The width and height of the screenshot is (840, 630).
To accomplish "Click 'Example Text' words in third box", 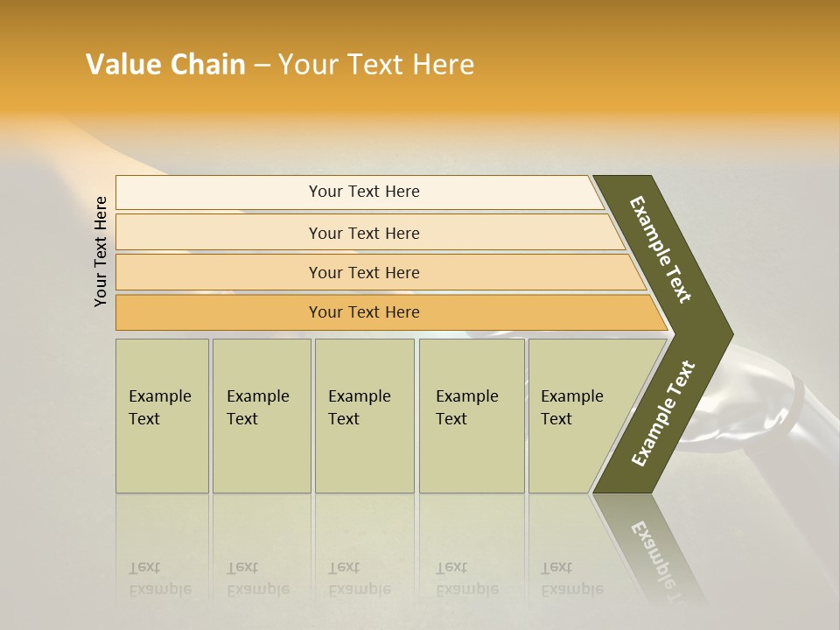I will (360, 407).
